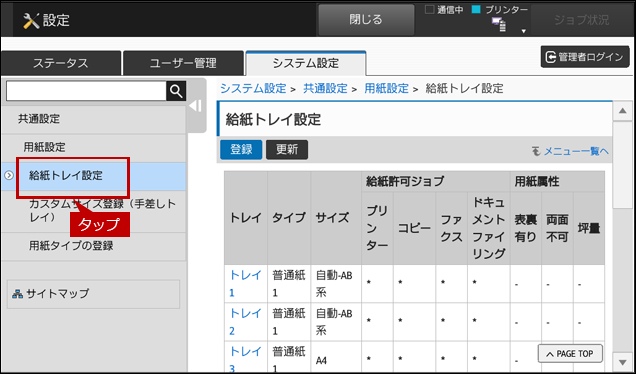Image resolution: width=636 pixels, height=374 pixels.
Task: Click the wrench settings icon
Action: pos(31,20)
